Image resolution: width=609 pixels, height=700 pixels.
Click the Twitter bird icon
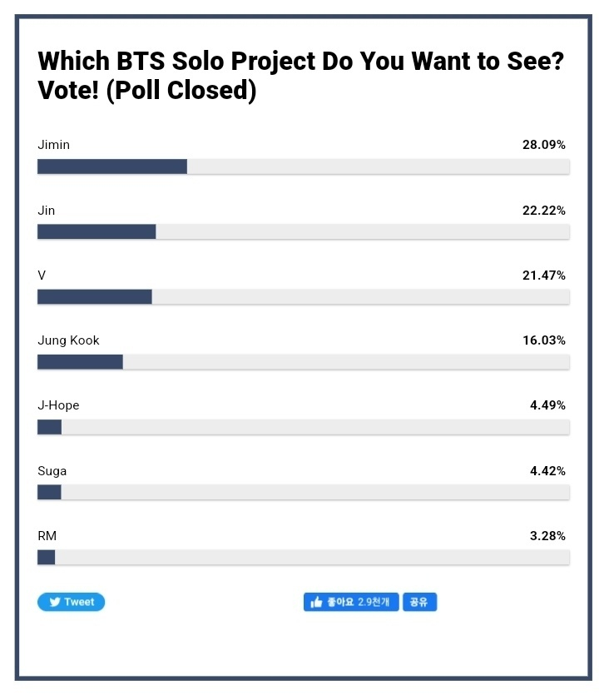tap(55, 602)
